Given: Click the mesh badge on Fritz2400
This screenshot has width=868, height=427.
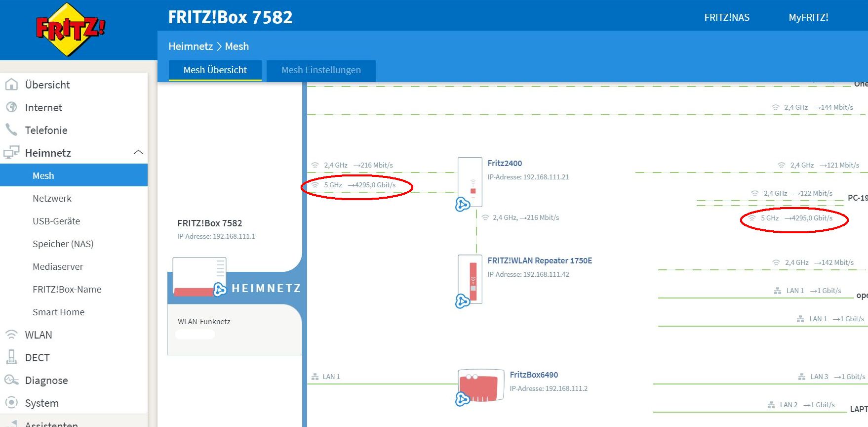Looking at the screenshot, I should pos(462,204).
